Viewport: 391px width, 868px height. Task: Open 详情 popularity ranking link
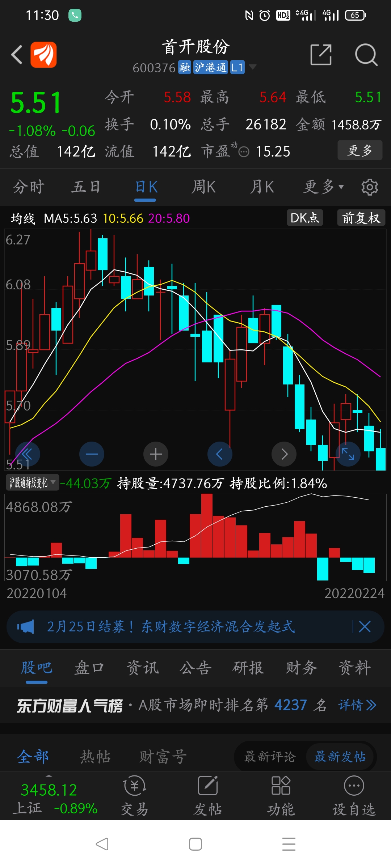click(357, 705)
